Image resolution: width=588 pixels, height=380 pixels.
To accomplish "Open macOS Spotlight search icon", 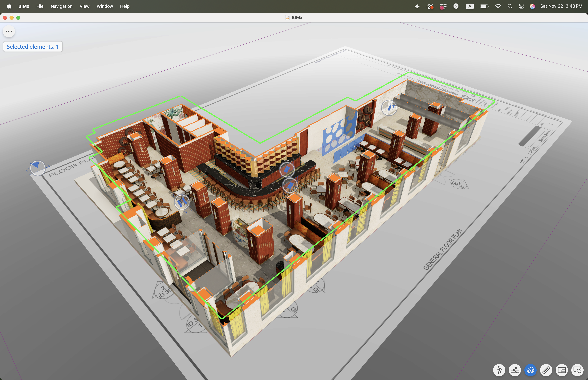I will [510, 6].
